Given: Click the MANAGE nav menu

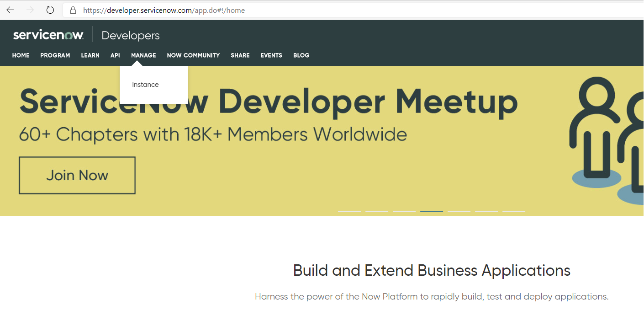Looking at the screenshot, I should [x=143, y=55].
